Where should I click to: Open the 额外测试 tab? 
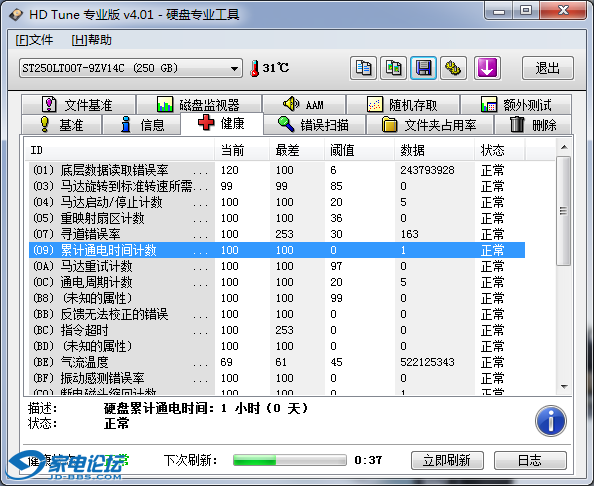coord(516,105)
